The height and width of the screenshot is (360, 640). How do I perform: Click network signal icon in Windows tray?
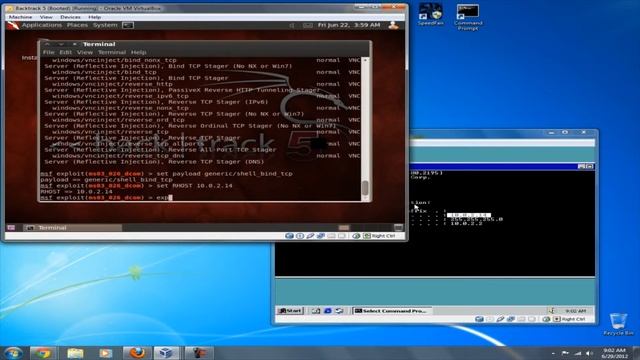578,353
